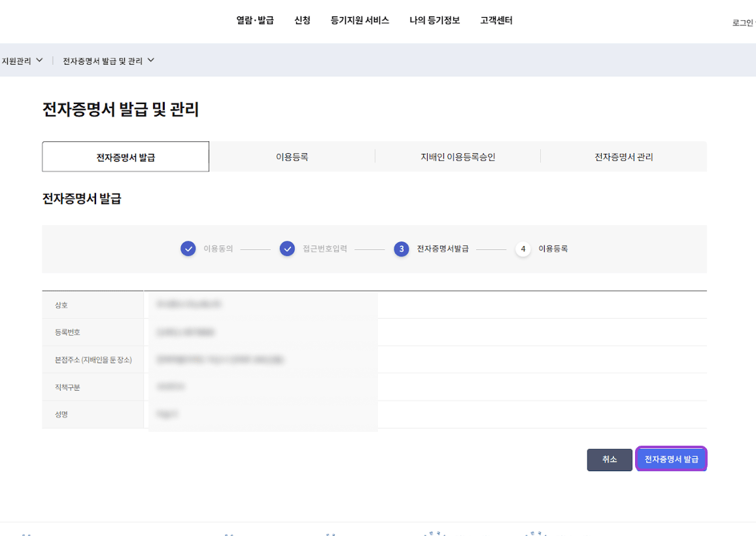The width and height of the screenshot is (756, 536).
Task: Click the 본점주소 (지배인을 둔 장소) label
Action: tap(93, 360)
